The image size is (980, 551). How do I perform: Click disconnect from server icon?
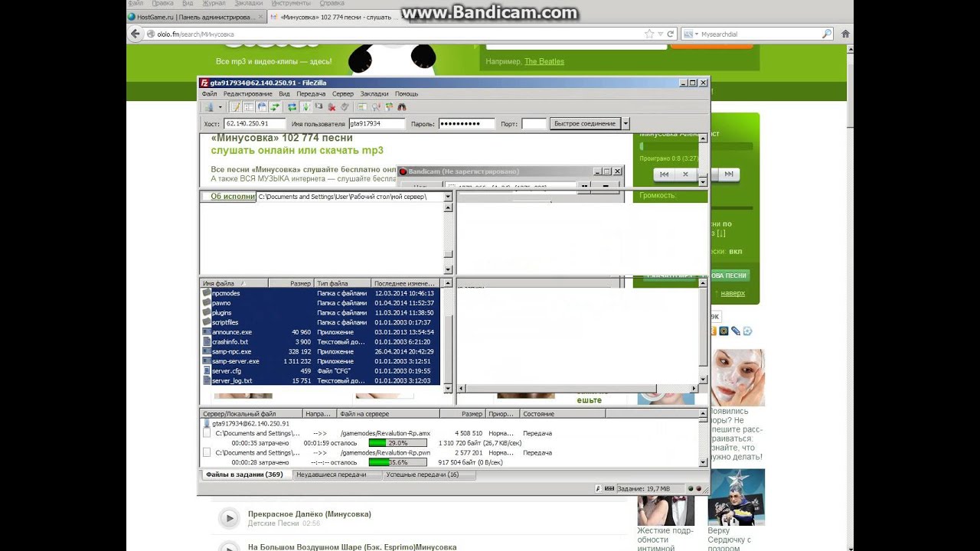point(332,107)
